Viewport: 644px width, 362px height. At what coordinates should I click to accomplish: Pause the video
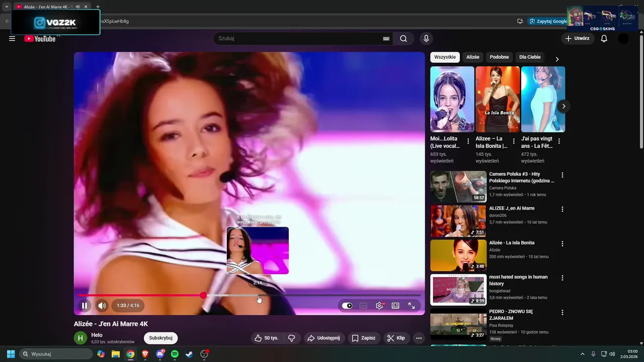click(x=85, y=305)
